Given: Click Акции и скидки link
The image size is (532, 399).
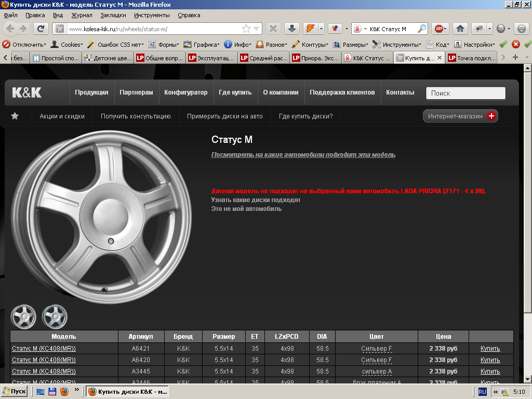Looking at the screenshot, I should tap(62, 116).
